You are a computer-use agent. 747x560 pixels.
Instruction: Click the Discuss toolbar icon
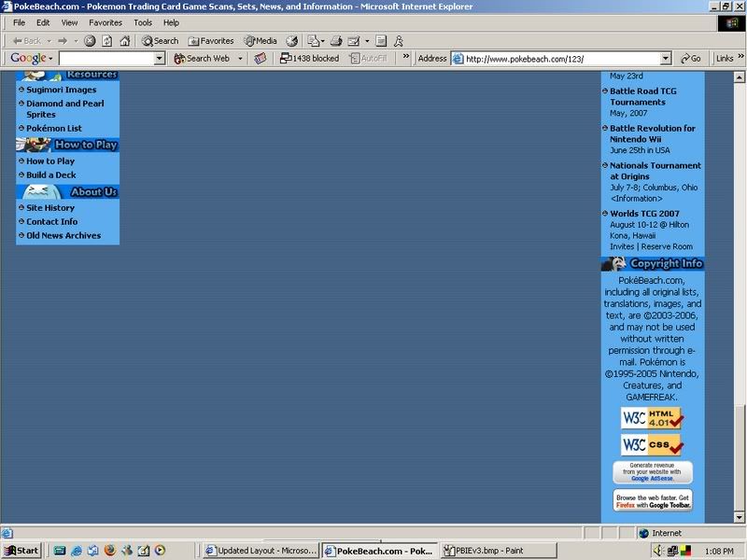click(381, 41)
